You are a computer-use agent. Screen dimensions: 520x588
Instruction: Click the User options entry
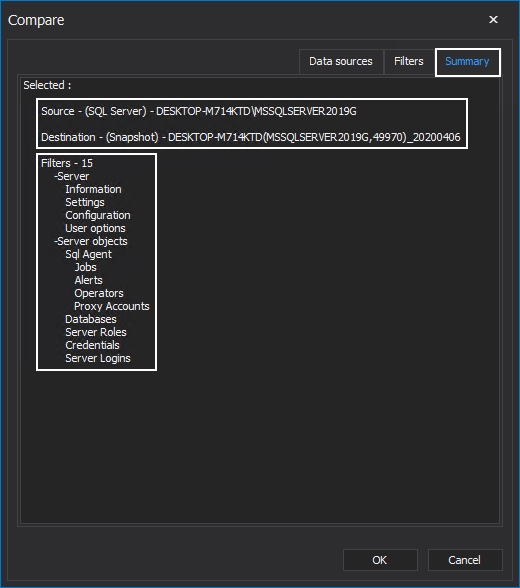(95, 228)
